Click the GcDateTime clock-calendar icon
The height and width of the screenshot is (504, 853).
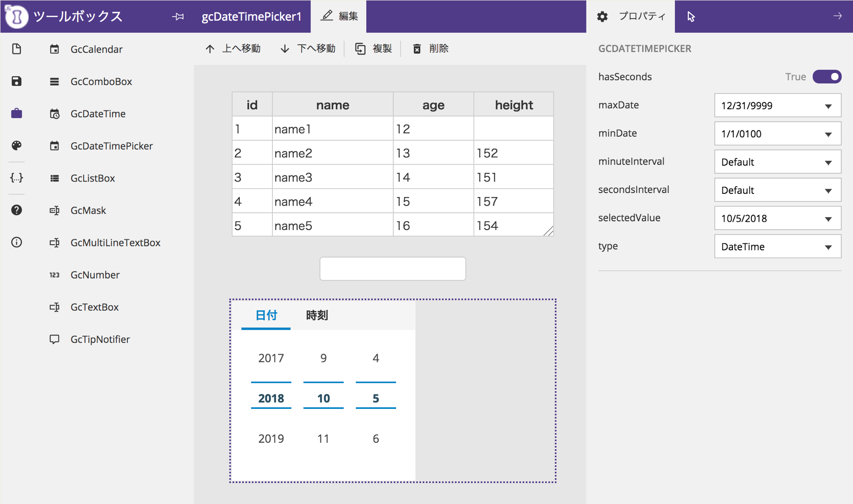click(54, 114)
